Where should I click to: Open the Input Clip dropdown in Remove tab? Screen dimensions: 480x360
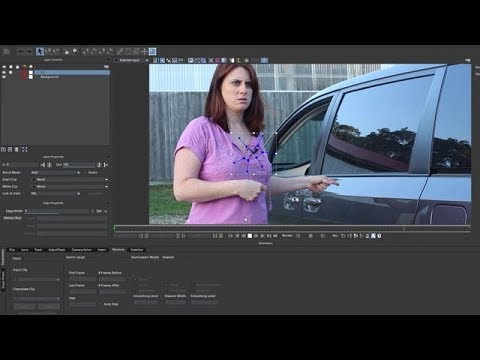point(36,279)
